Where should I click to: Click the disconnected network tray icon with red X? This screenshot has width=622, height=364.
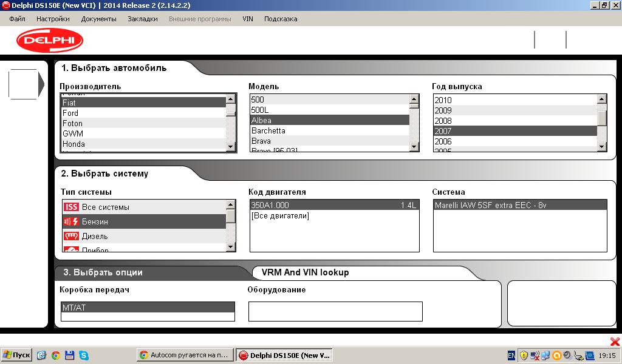click(x=535, y=356)
